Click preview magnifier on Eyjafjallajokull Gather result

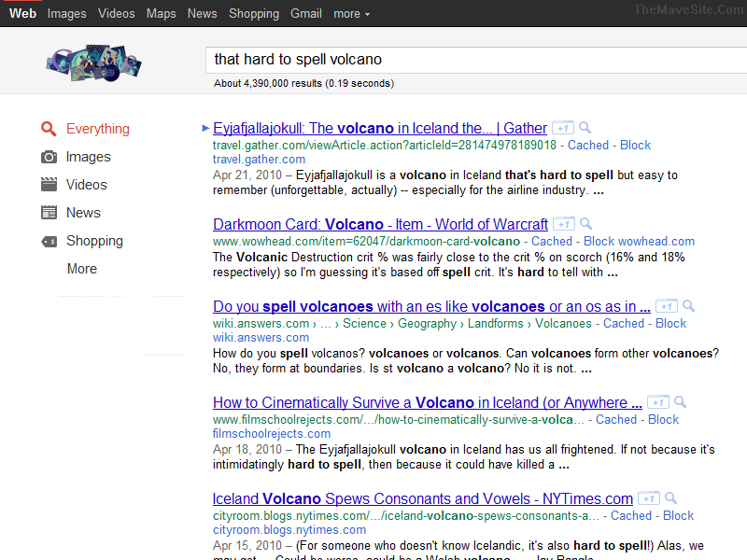pyautogui.click(x=585, y=128)
